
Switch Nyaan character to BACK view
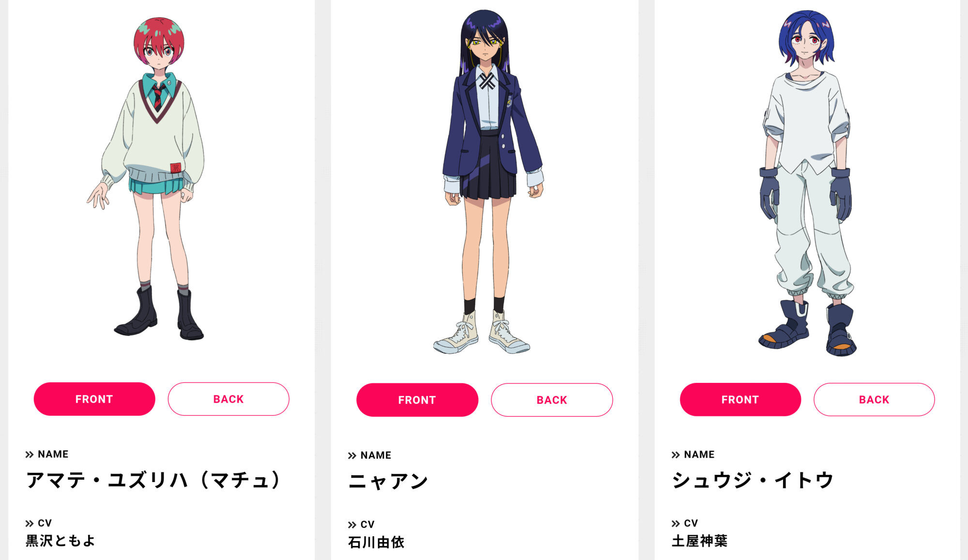[552, 400]
